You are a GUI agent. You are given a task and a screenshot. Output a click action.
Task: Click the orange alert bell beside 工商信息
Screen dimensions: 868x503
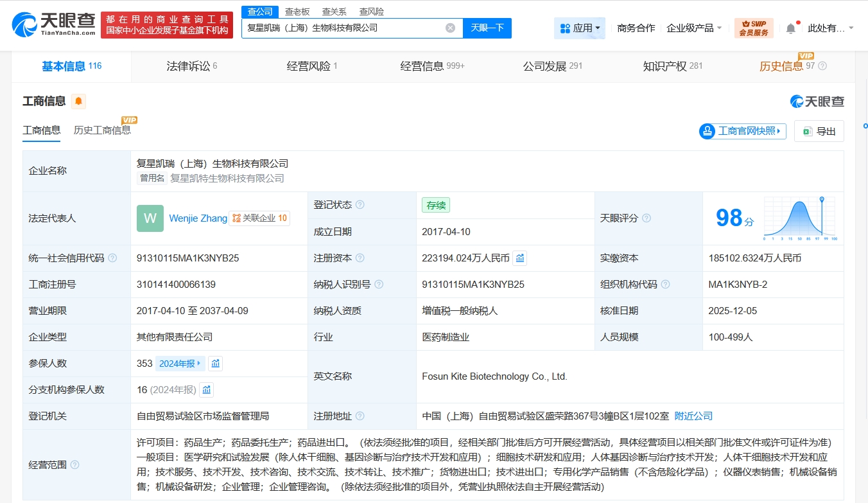click(78, 101)
